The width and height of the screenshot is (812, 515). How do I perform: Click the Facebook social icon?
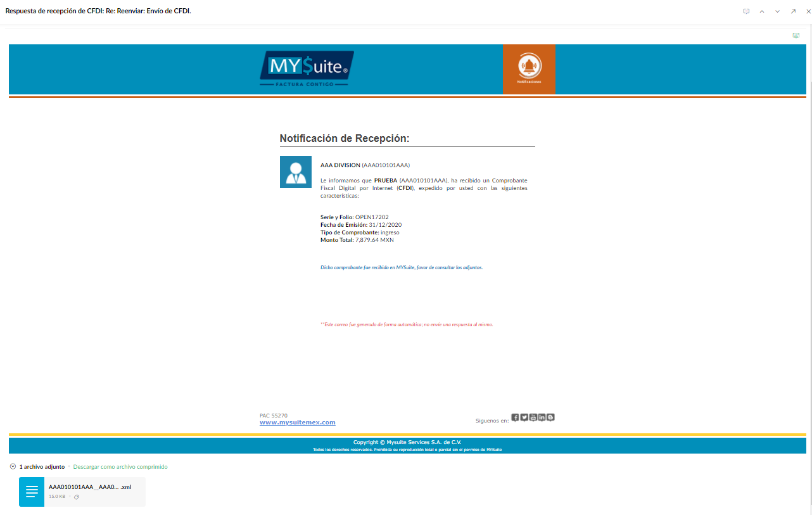tap(515, 417)
